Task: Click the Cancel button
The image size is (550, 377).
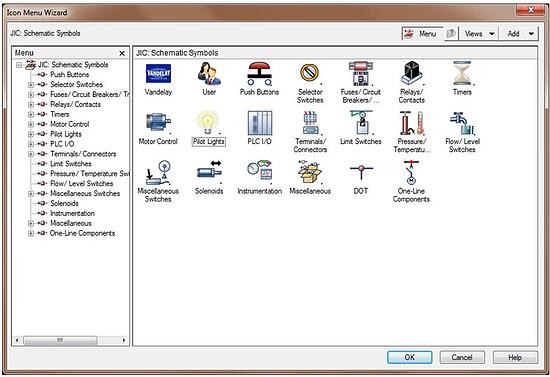Action: 462,357
